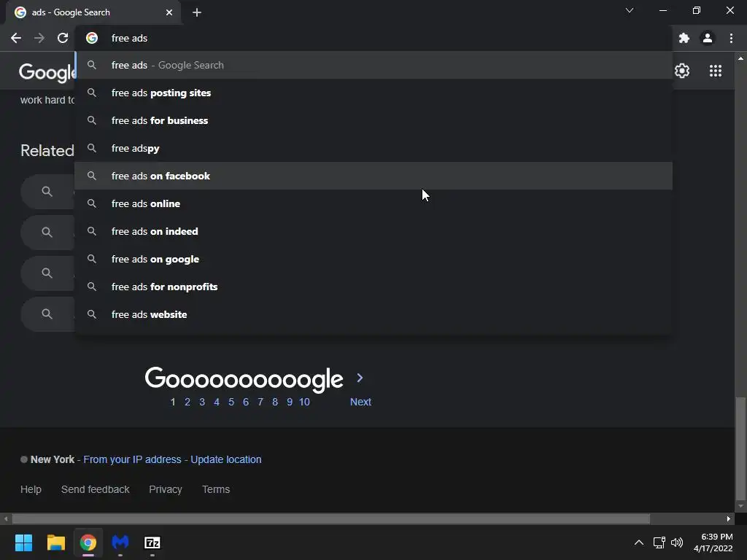
Task: Click the horizontal scrollbar thumb
Action: 331,518
